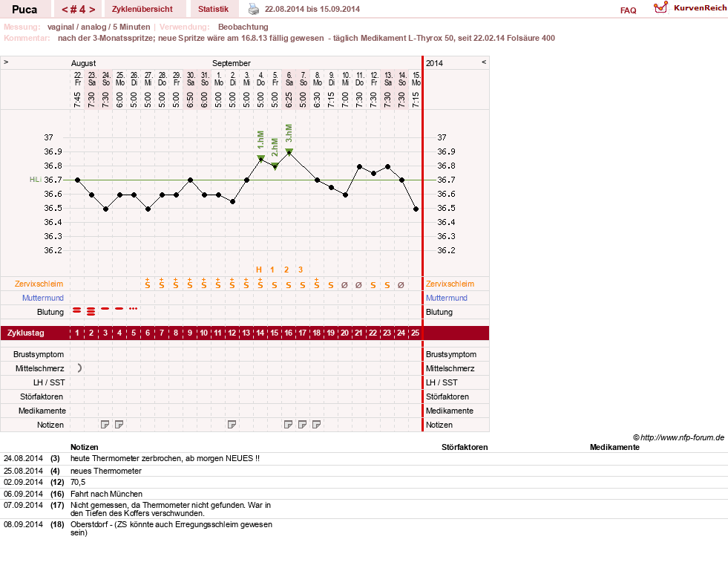This screenshot has width=728, height=571.
Task: Click the Puca user name tab
Action: coord(24,9)
